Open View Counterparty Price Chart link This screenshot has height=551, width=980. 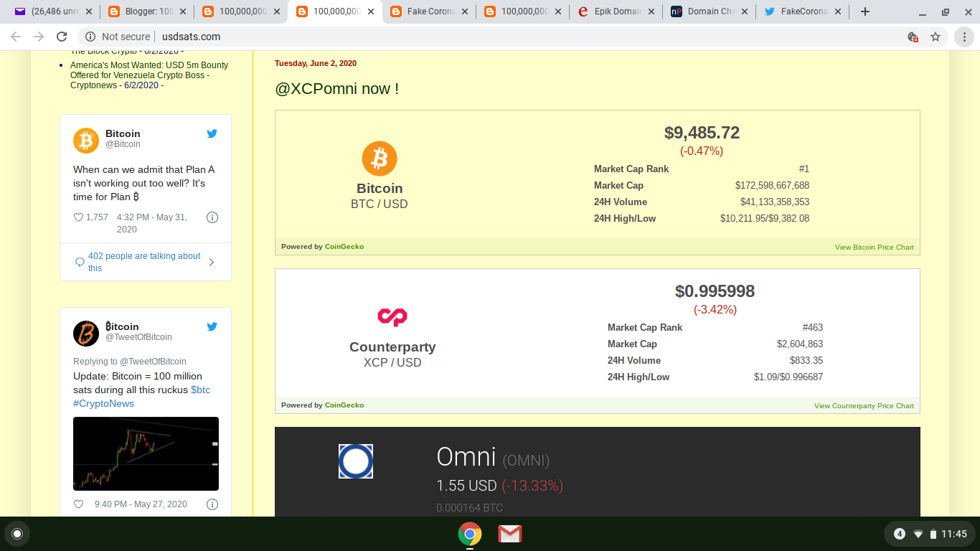point(864,405)
